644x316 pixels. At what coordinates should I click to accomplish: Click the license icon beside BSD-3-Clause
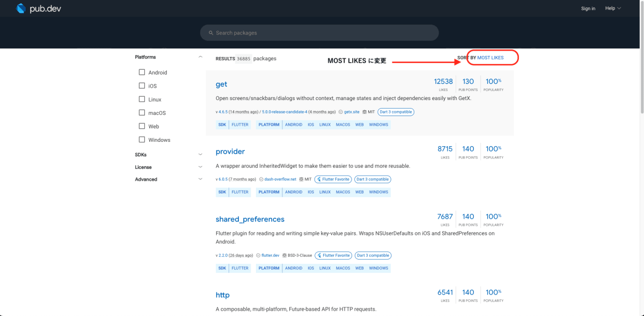coord(284,255)
